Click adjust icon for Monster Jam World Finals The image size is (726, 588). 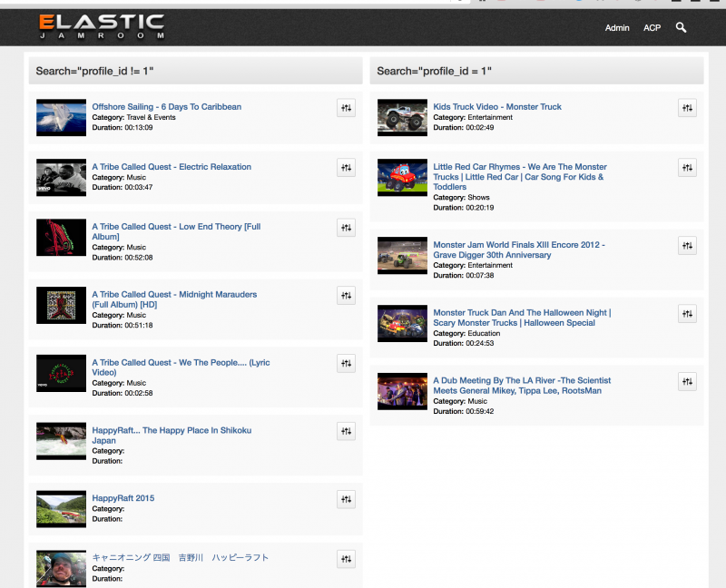point(687,246)
